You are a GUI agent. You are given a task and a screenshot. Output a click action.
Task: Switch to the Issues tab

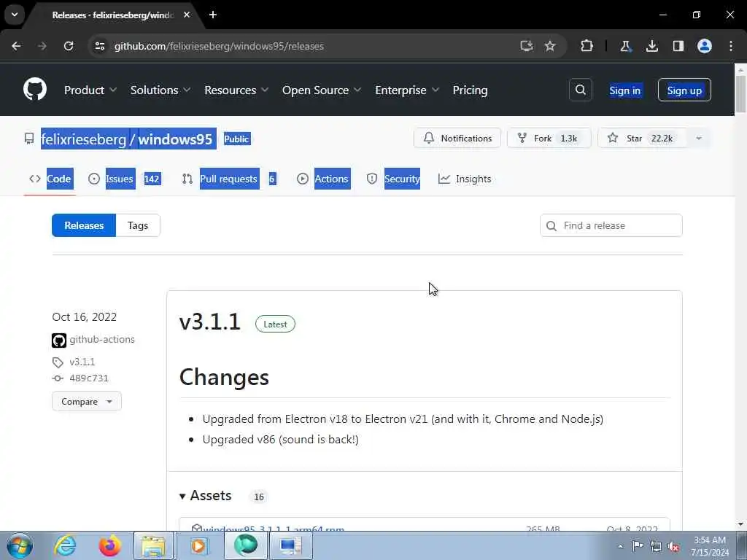125,179
